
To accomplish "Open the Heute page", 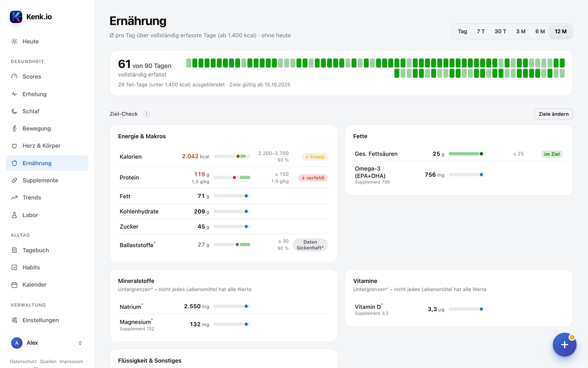I will [47, 42].
